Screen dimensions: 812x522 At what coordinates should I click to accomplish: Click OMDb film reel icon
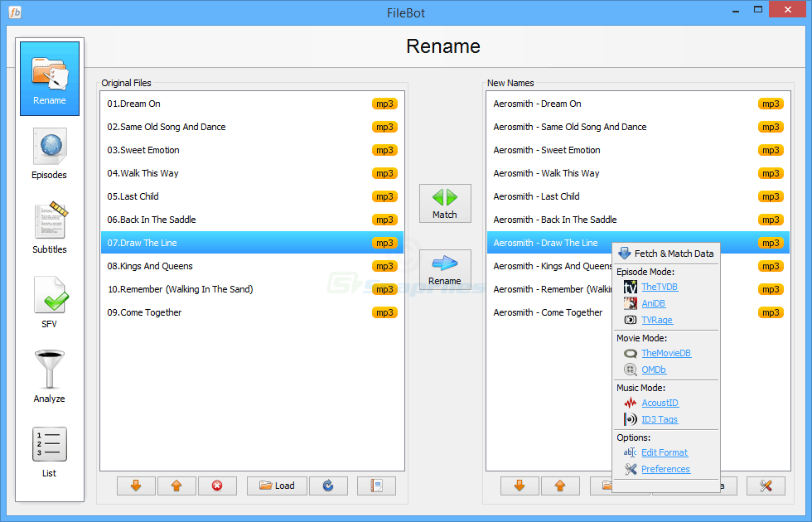tap(631, 370)
